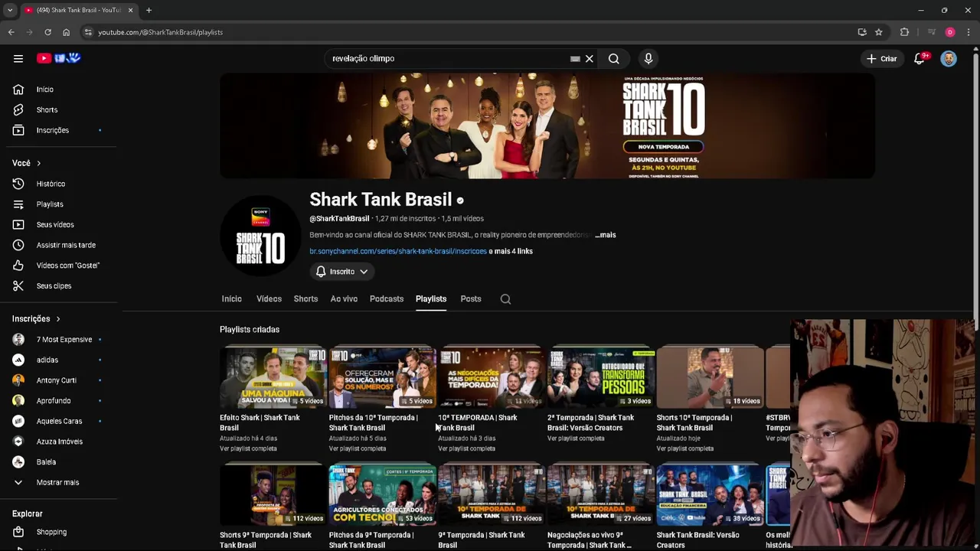
Task: Search within channel magnifier icon
Action: [505, 299]
